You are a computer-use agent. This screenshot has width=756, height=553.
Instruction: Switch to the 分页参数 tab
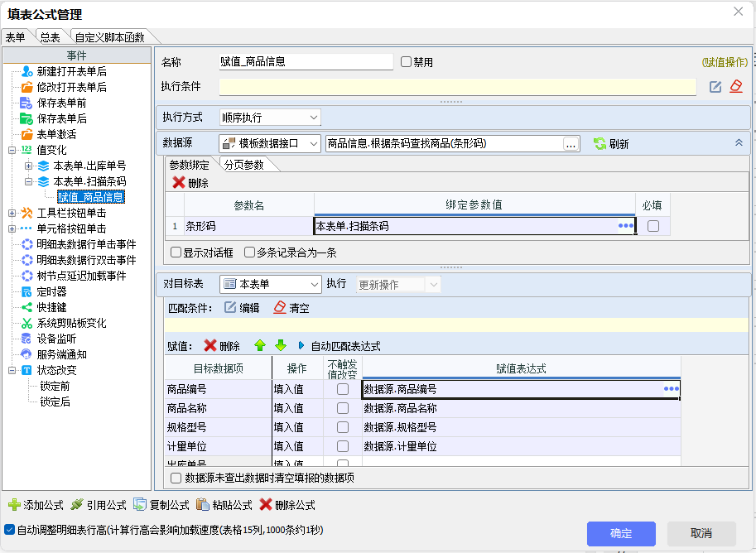(243, 165)
